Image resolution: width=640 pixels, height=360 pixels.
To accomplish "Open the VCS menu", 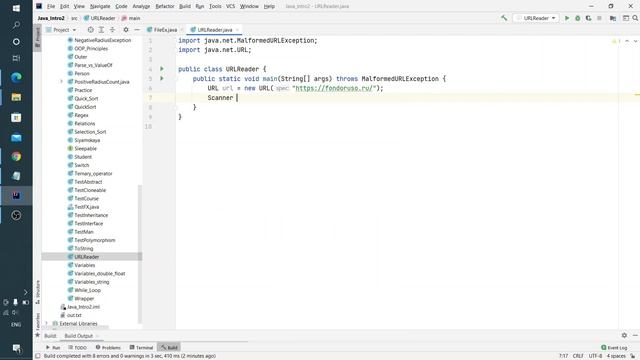I will [231, 6].
